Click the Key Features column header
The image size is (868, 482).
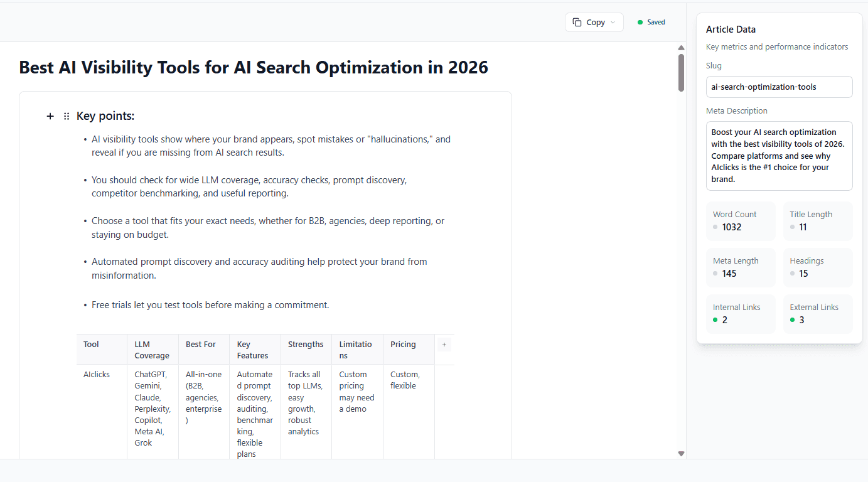click(x=255, y=350)
